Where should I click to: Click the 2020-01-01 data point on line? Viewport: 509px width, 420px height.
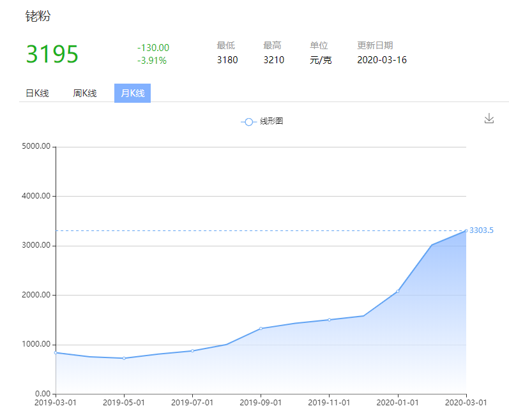(398, 291)
